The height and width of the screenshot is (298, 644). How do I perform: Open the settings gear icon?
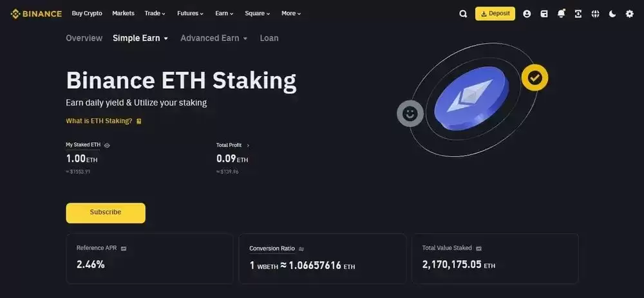click(x=630, y=14)
